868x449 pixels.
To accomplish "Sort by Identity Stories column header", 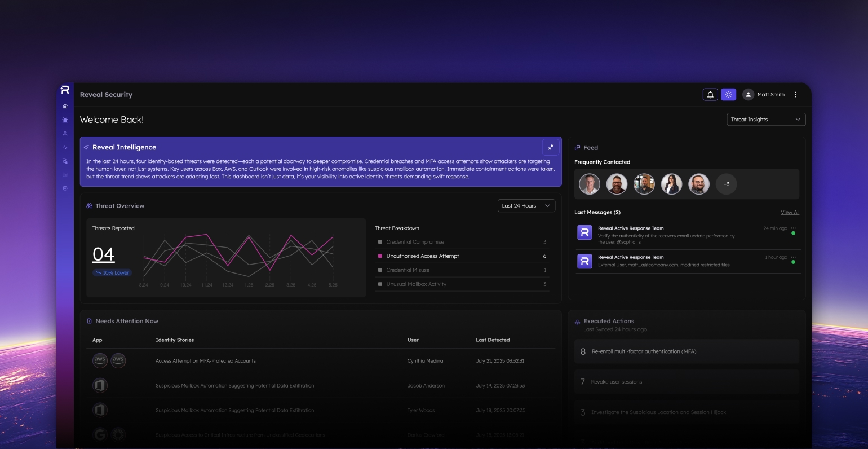I will (x=175, y=340).
